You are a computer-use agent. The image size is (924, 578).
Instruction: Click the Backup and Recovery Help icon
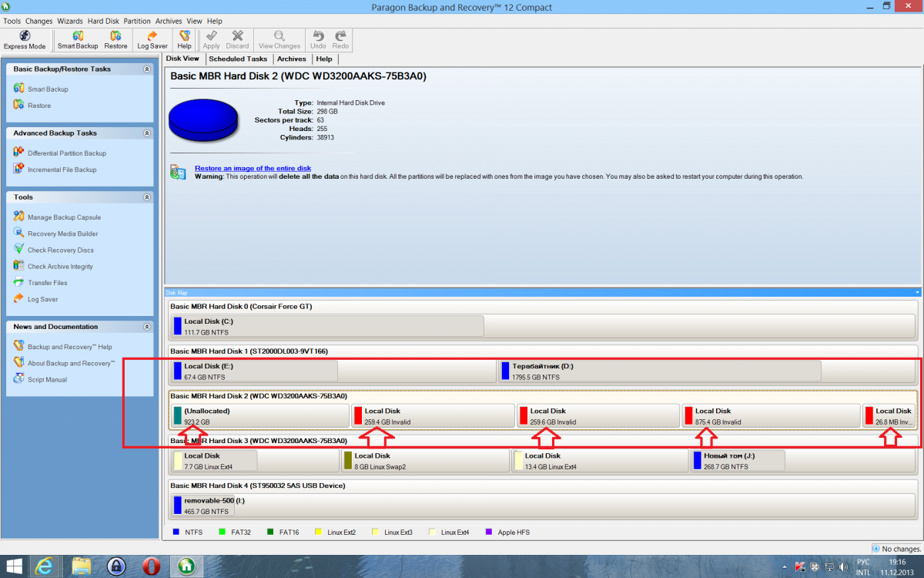pyautogui.click(x=19, y=346)
